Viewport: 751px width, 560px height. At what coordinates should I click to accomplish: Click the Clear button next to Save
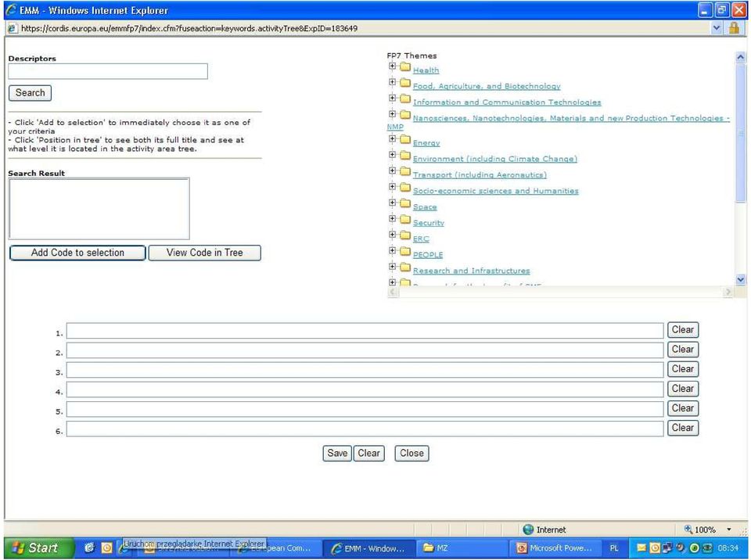click(368, 453)
